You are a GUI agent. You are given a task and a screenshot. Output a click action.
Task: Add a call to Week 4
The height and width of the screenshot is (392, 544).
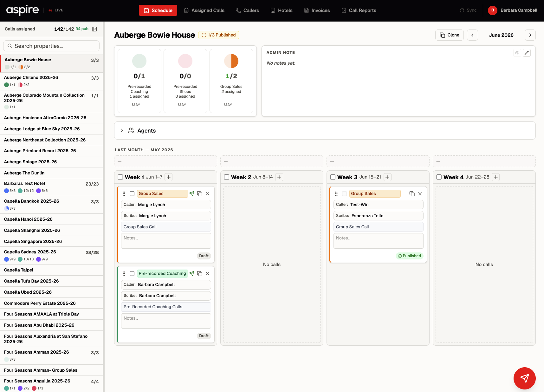point(496,177)
